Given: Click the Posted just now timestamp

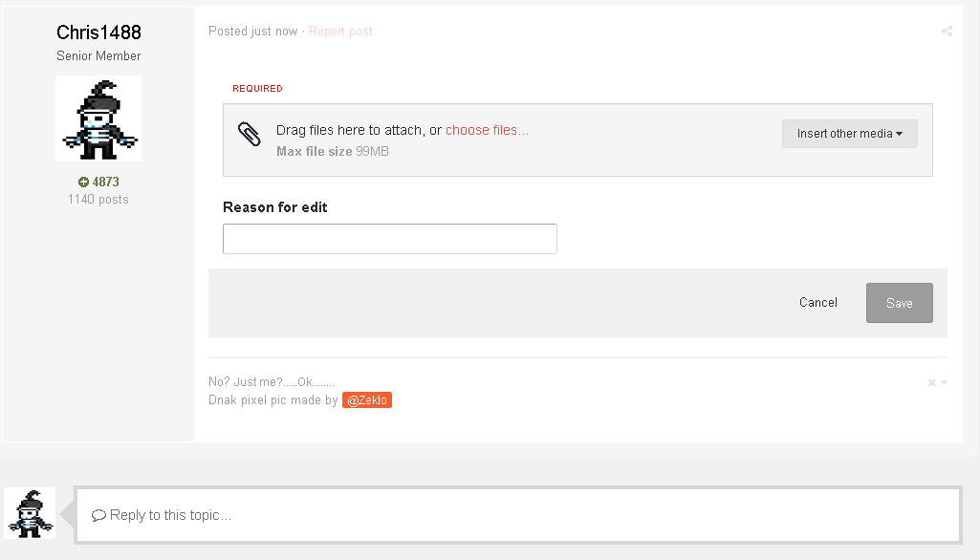Looking at the screenshot, I should [253, 32].
